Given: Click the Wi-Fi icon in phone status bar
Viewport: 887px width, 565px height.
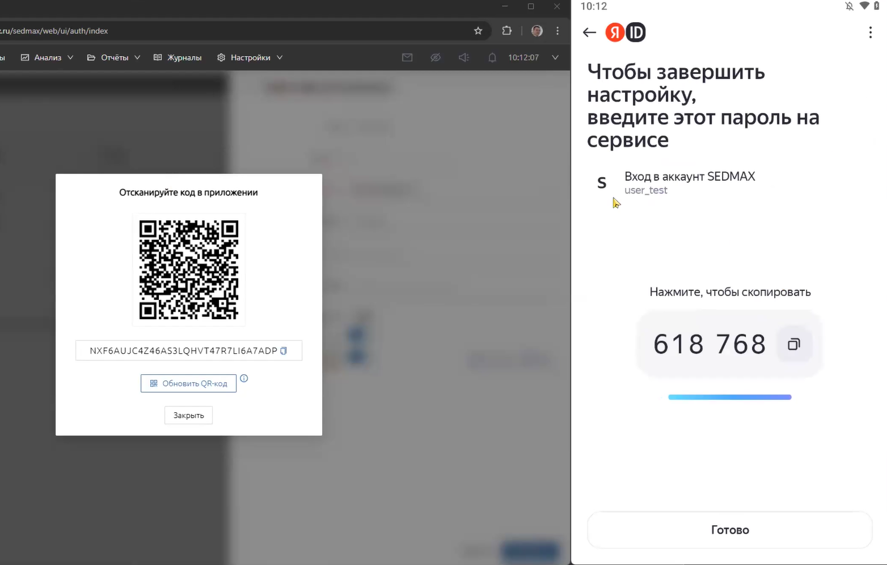Looking at the screenshot, I should click(864, 6).
